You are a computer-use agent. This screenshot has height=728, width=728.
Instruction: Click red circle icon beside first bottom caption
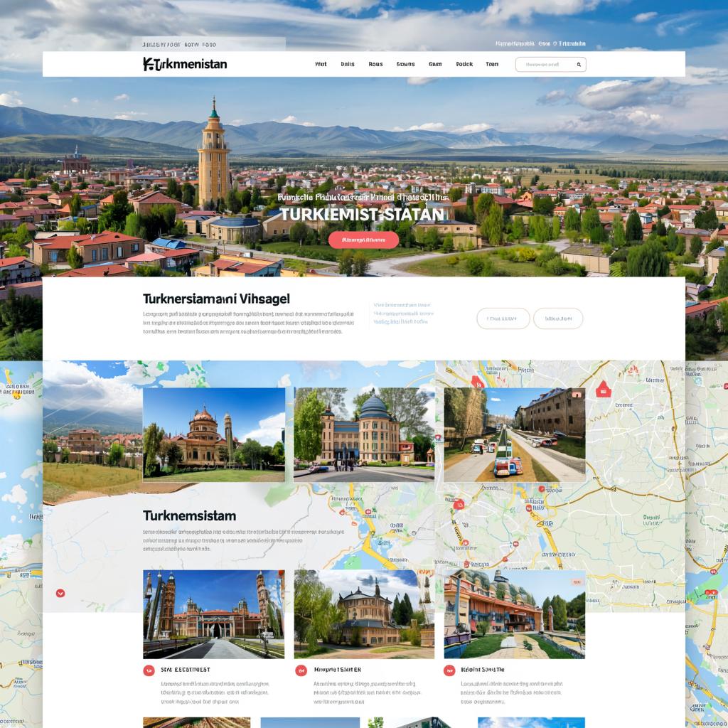coord(149,670)
